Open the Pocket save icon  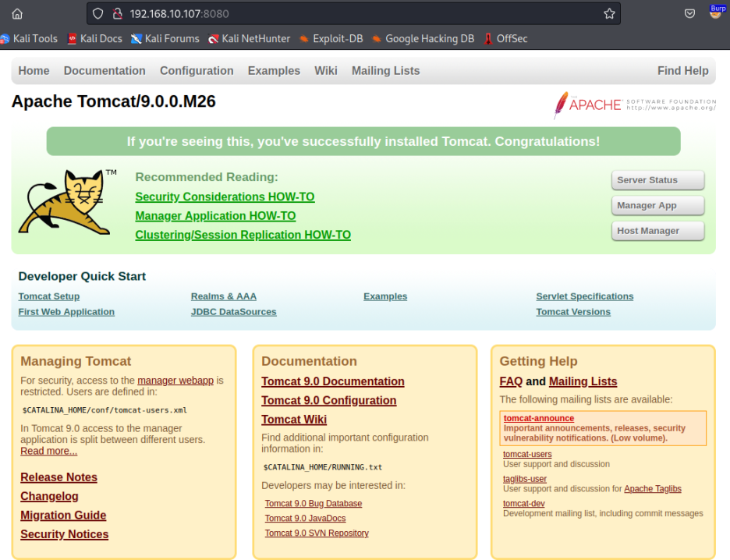point(689,14)
